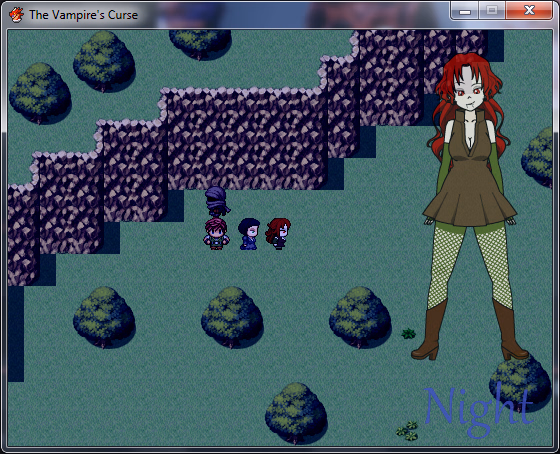
Task: Click the herb cluster below "Night" text
Action: [x=407, y=430]
